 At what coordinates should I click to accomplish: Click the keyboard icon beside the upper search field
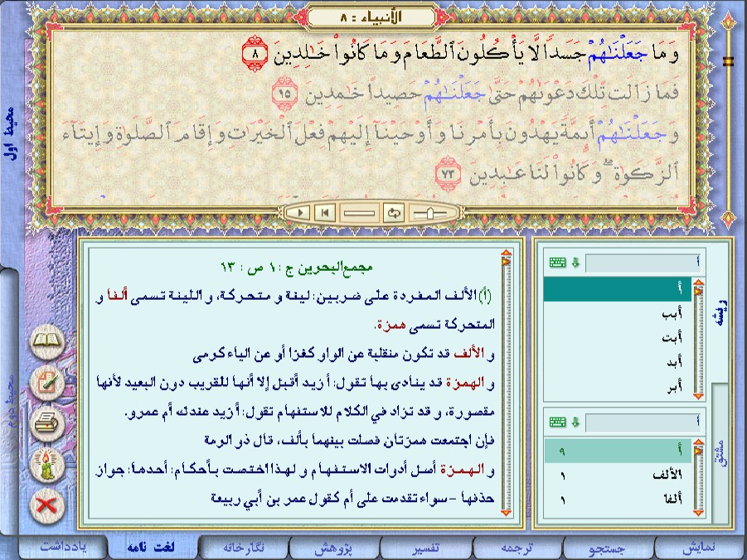click(557, 263)
